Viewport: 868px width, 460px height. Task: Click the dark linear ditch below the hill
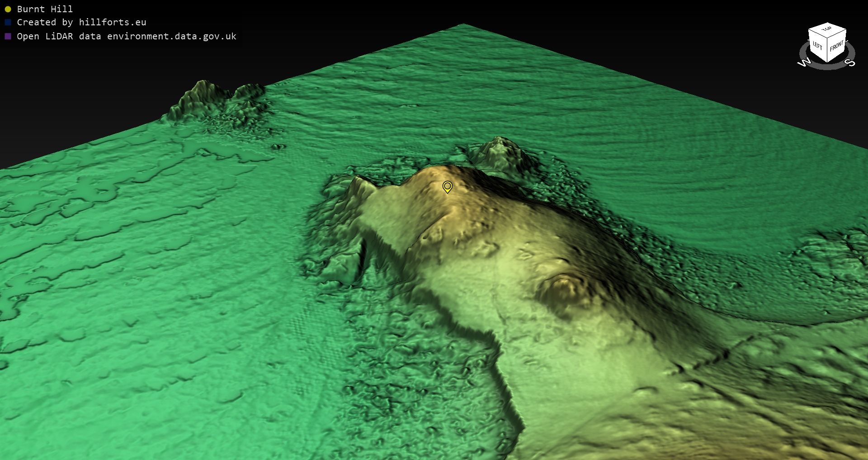[506, 384]
